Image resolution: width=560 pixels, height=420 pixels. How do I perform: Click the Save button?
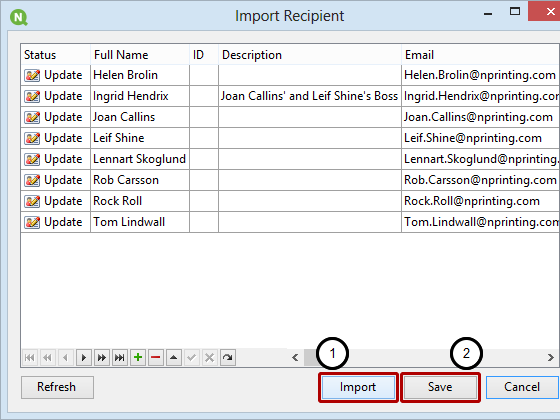point(440,387)
